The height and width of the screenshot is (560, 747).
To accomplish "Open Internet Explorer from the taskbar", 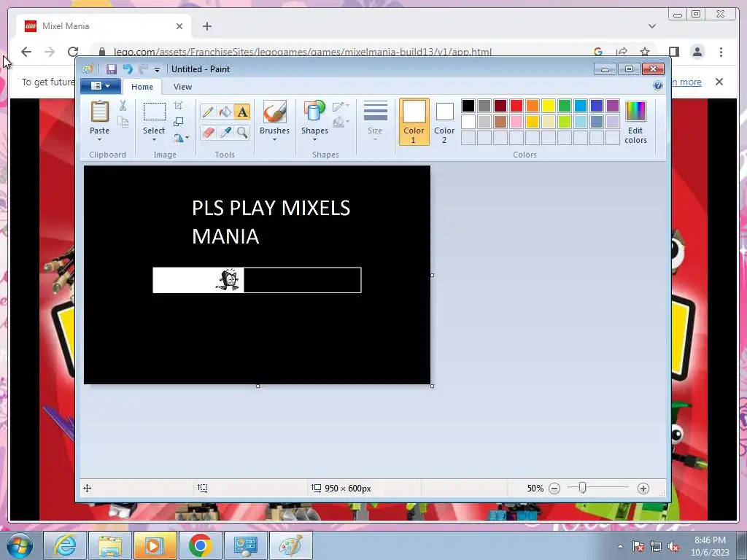I will [64, 545].
